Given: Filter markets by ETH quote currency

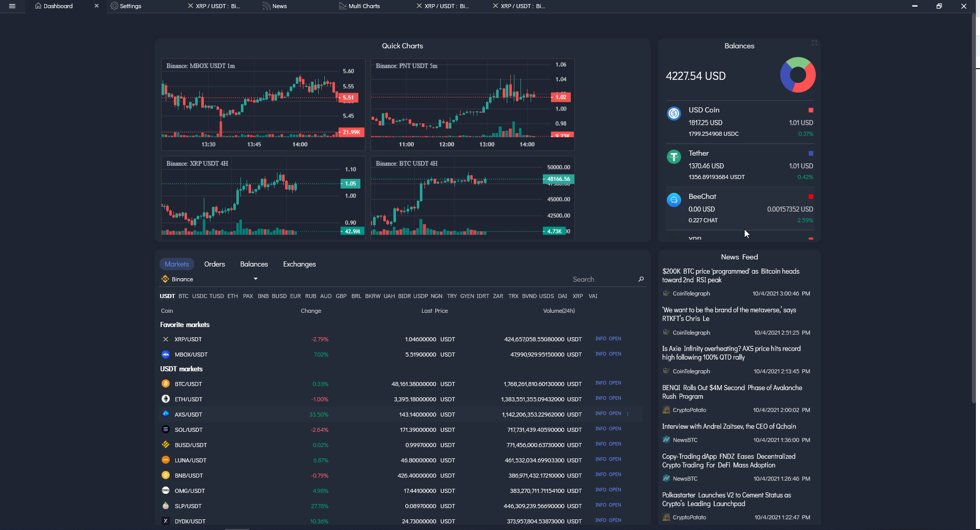Looking at the screenshot, I should click(x=233, y=296).
